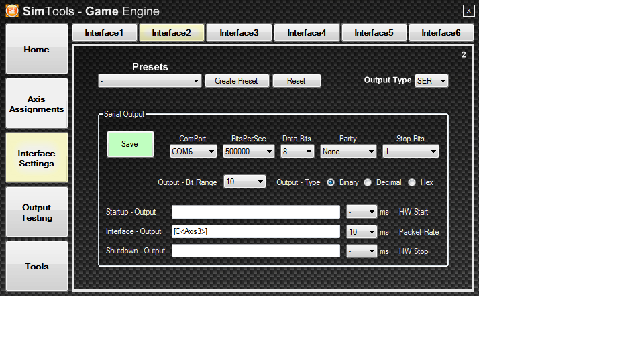Image resolution: width=644 pixels, height=362 pixels.
Task: Select Hex output type
Action: point(412,182)
